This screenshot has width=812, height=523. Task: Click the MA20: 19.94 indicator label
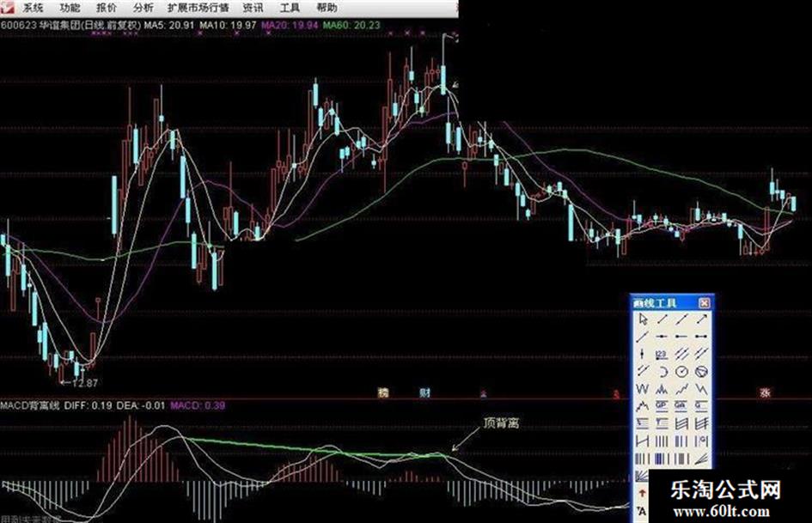pyautogui.click(x=290, y=25)
